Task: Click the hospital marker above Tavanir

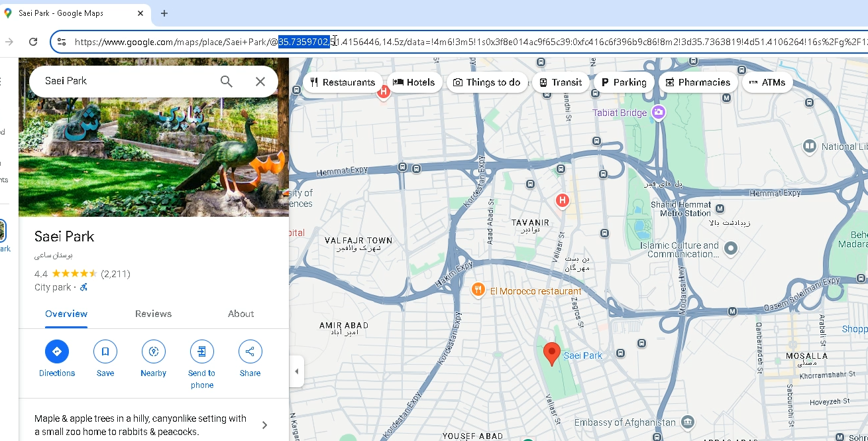Action: pos(563,200)
